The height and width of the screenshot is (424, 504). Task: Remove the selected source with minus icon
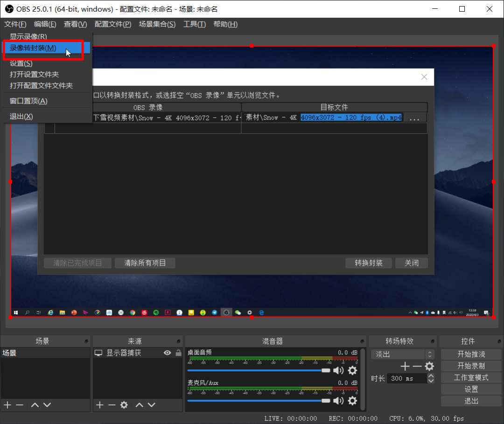tap(112, 405)
